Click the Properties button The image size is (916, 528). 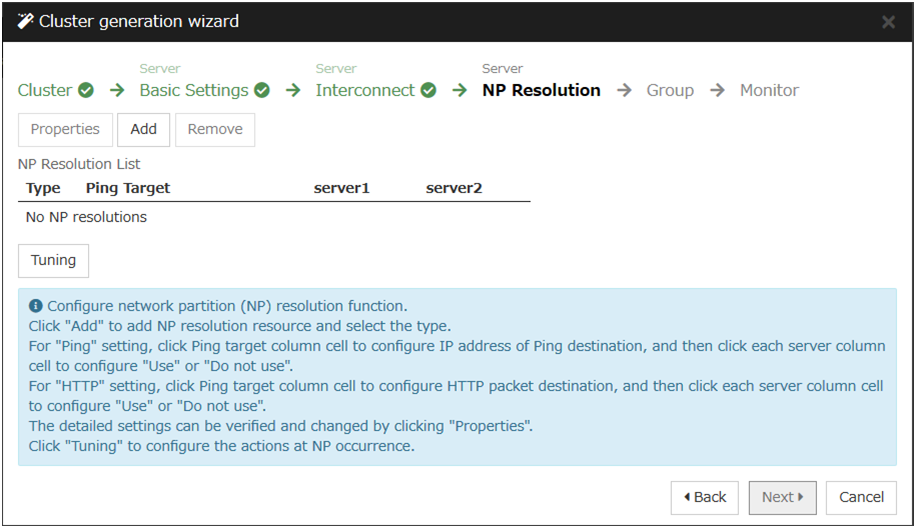tap(65, 129)
